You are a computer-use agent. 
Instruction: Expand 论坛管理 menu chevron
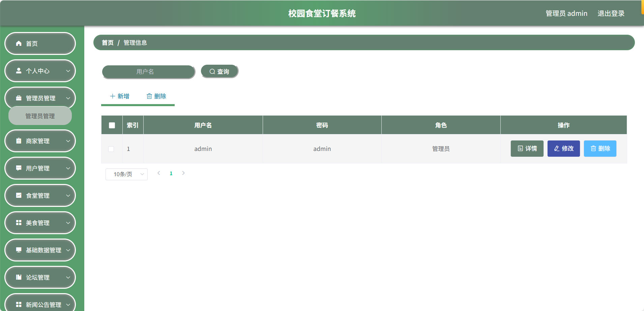click(x=68, y=277)
